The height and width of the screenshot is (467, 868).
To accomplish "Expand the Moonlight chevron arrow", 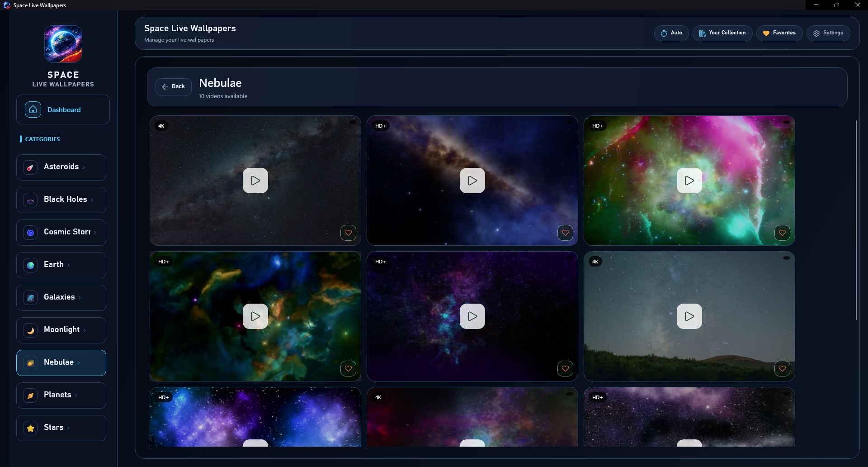I will [x=85, y=330].
